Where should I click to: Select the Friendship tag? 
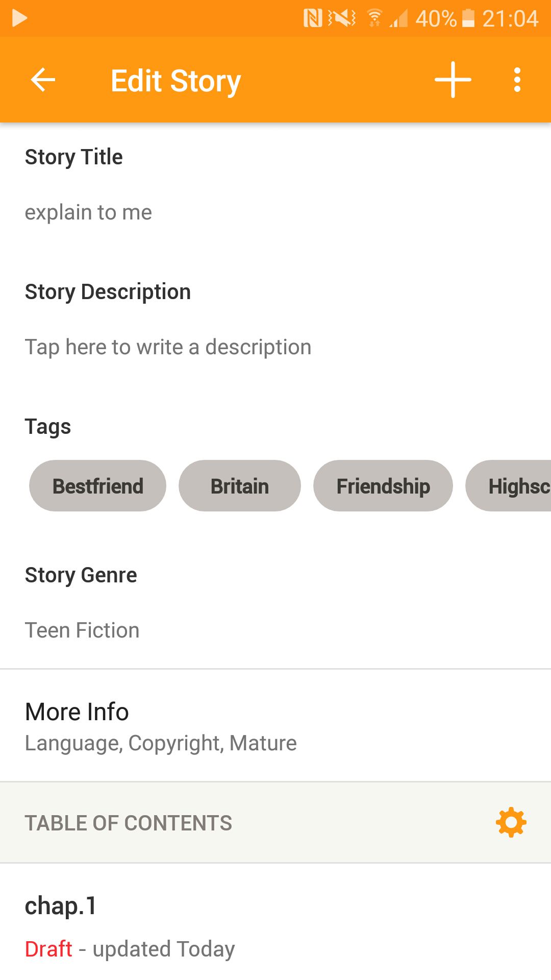click(383, 485)
